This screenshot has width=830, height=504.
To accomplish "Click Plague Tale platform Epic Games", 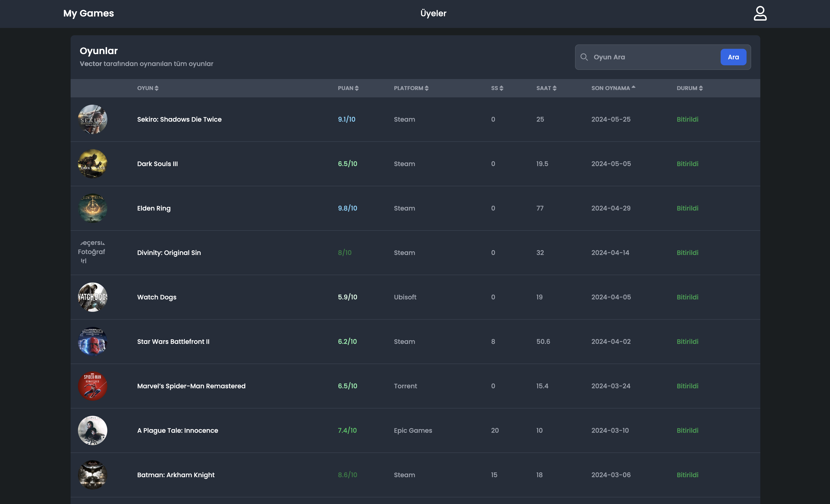I will (x=413, y=431).
